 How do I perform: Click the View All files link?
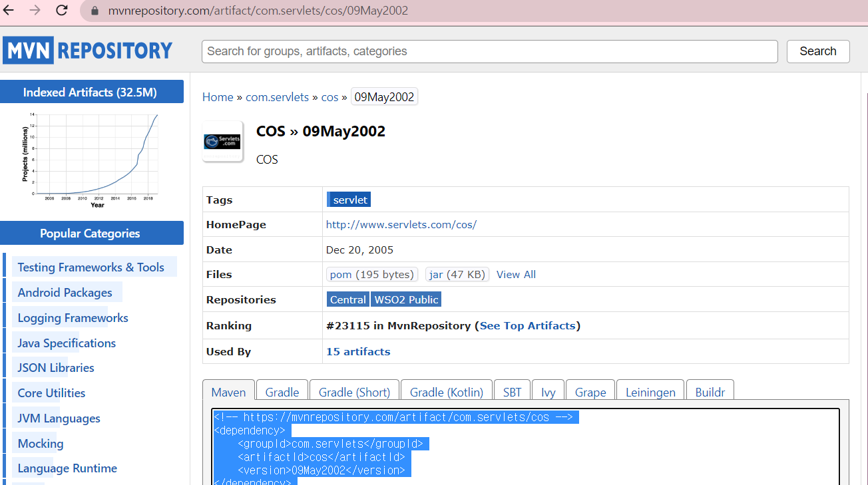[x=516, y=275]
